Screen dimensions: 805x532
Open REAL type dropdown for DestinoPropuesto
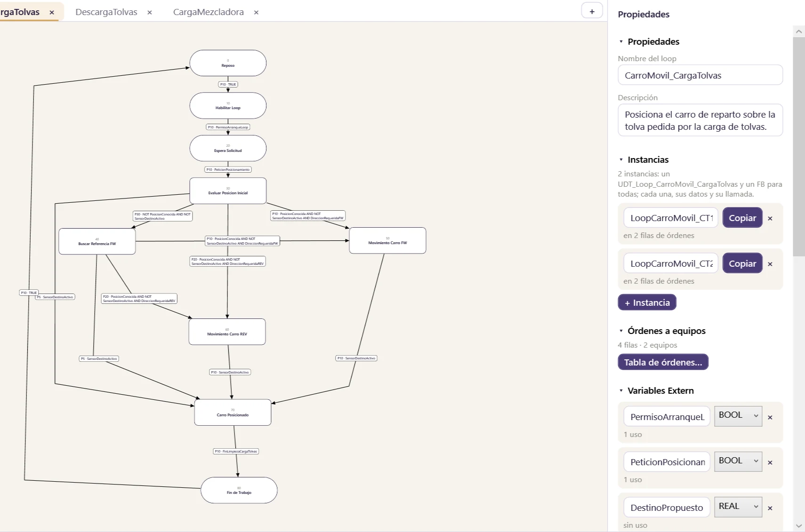click(738, 507)
